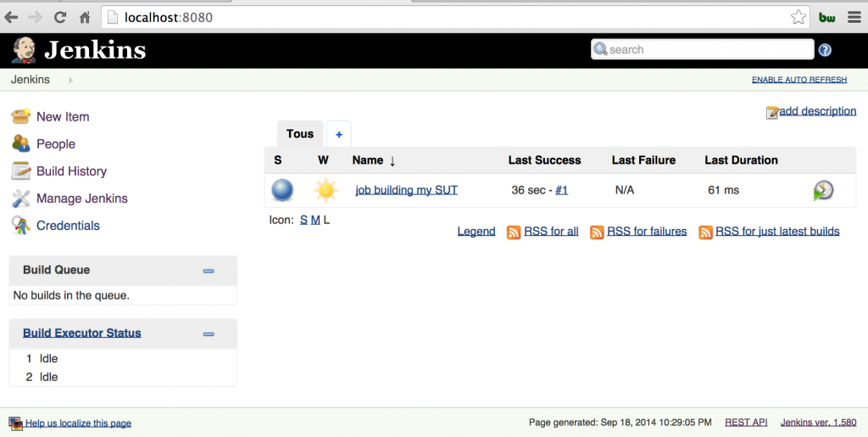Screen dimensions: 868x437
Task: Click the Jenkins butler logo icon
Action: click(24, 50)
